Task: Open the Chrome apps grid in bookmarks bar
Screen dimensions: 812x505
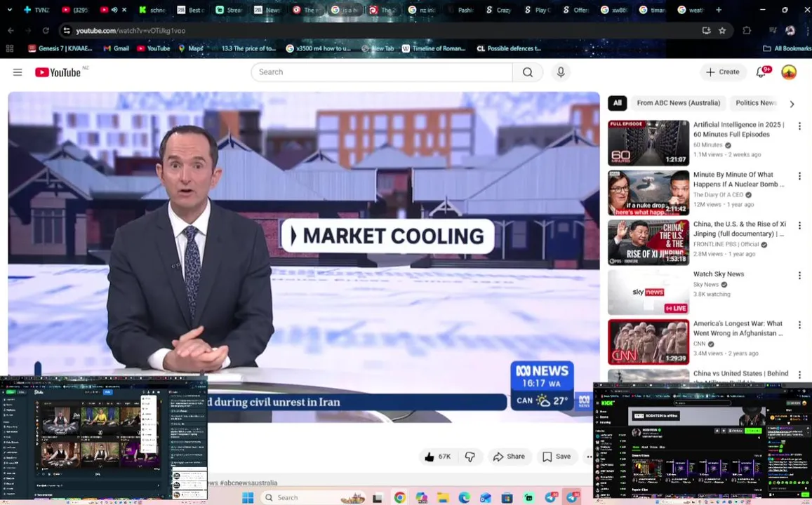Action: click(x=9, y=48)
